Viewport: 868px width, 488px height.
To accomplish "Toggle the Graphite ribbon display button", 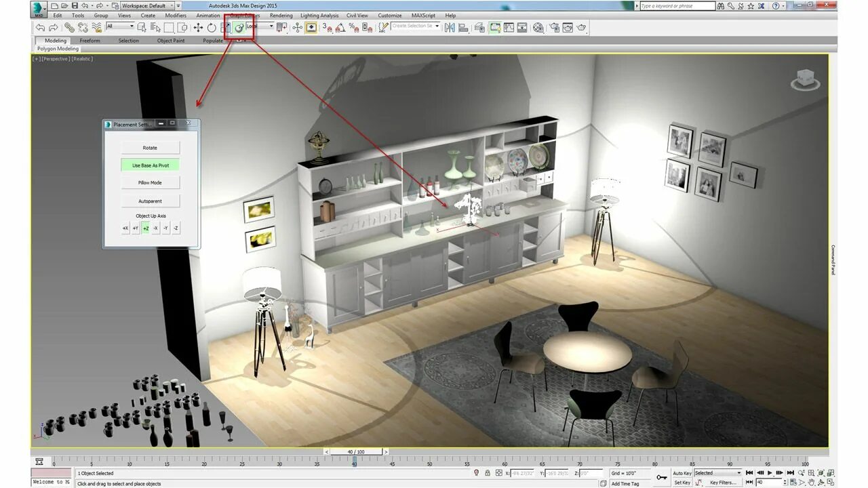I will point(494,28).
